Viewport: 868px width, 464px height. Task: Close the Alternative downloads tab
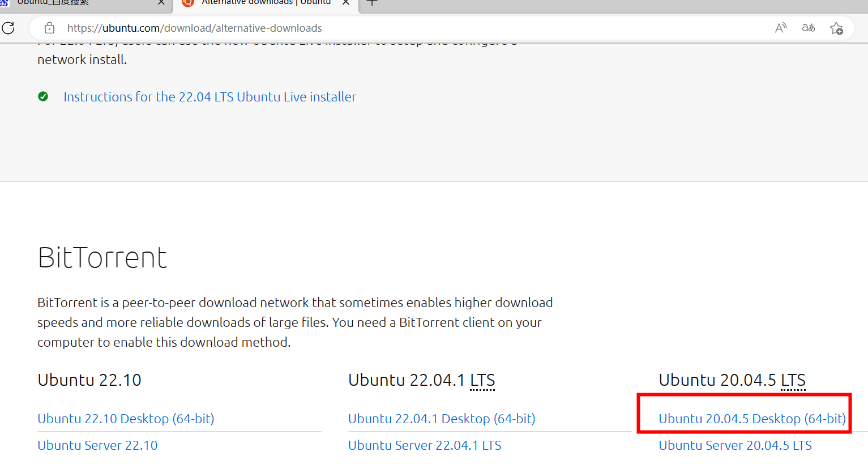click(346, 2)
